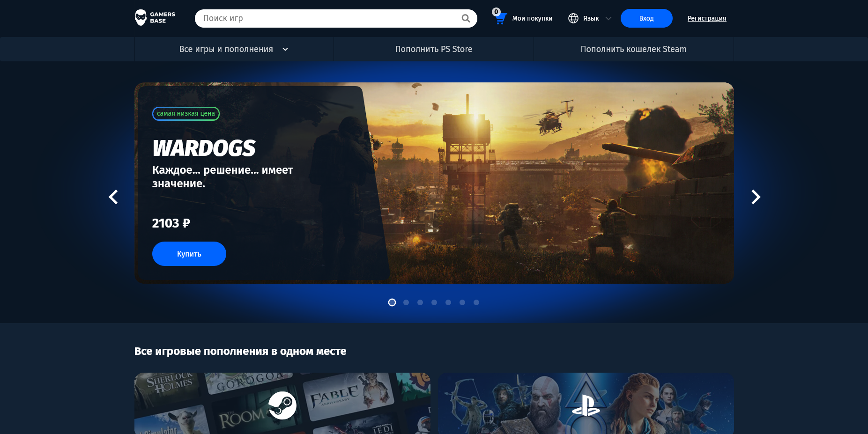The width and height of the screenshot is (868, 434).
Task: Select the sixth carousel dot
Action: [462, 302]
